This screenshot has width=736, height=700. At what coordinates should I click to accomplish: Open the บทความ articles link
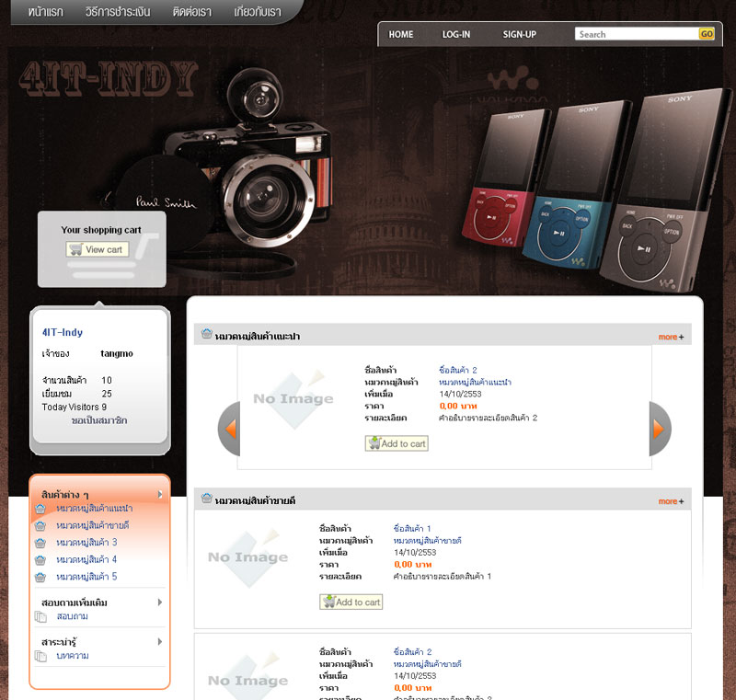pos(73,656)
